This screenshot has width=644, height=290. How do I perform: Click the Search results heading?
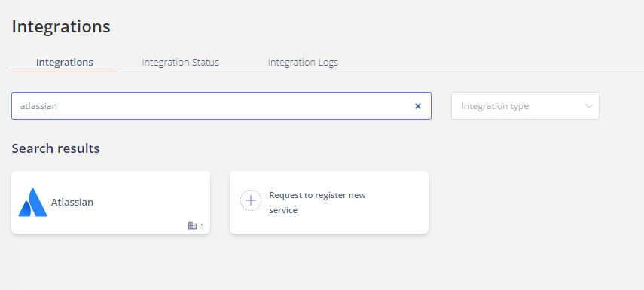click(56, 148)
